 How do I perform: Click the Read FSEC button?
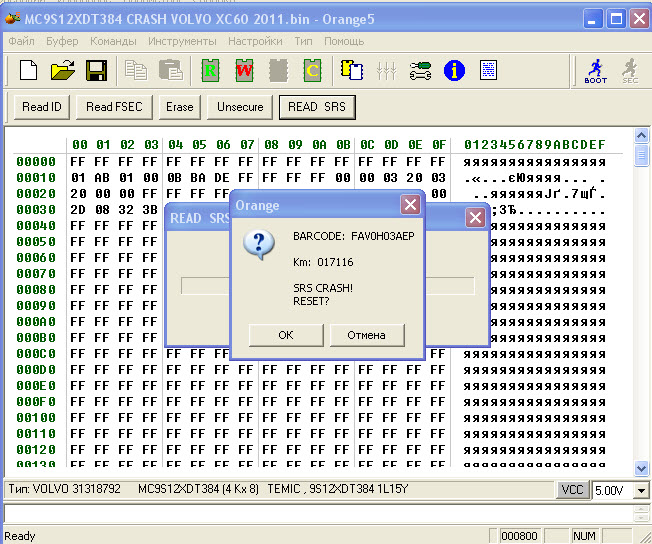(114, 107)
